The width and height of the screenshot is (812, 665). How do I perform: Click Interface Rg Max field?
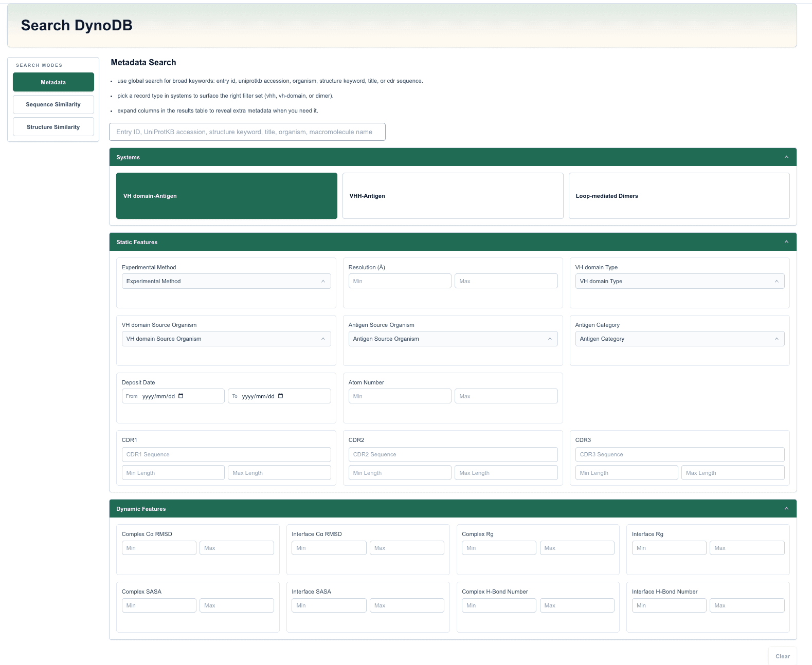click(x=747, y=548)
